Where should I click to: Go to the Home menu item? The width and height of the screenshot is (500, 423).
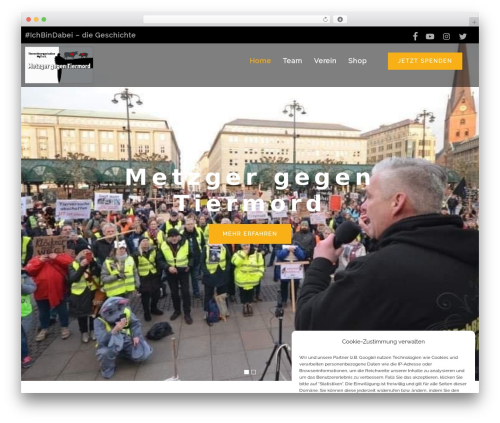(260, 61)
